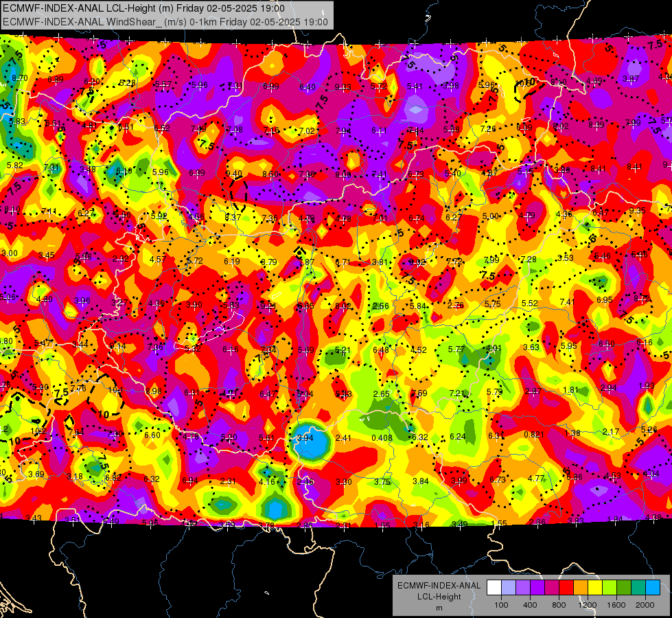
Task: Click the legend value 1600
Action: tap(616, 605)
